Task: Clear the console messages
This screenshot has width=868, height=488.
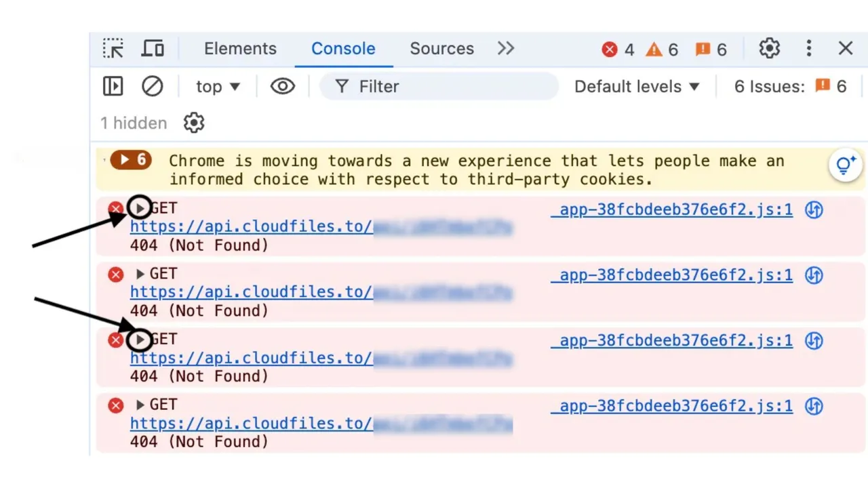Action: [152, 86]
